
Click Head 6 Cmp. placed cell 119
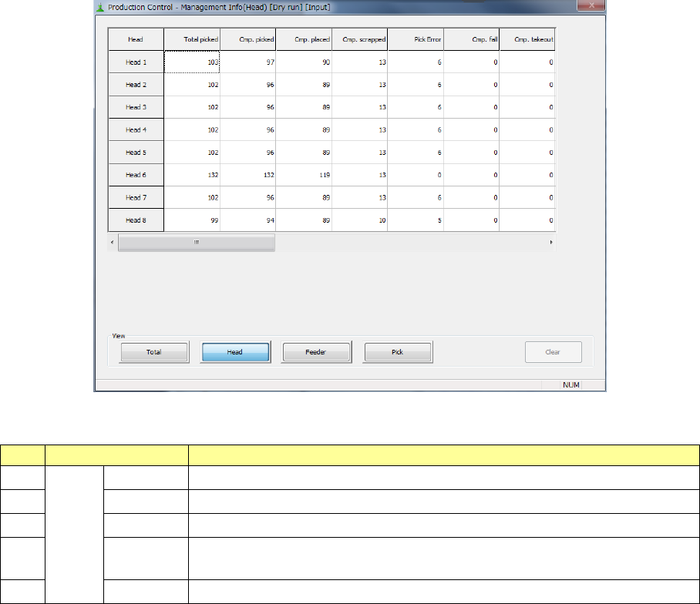304,175
